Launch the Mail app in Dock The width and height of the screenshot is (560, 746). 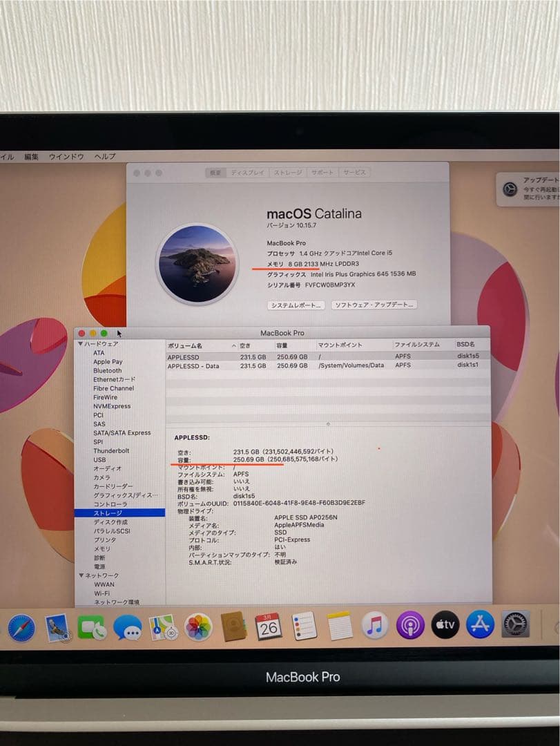[57, 628]
